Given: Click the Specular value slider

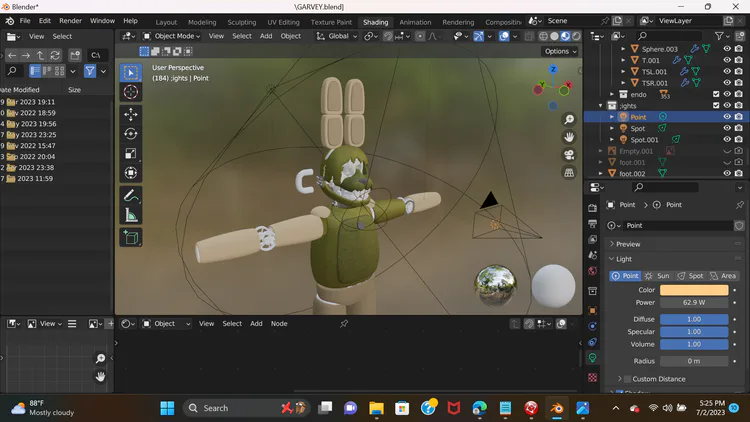Looking at the screenshot, I should click(694, 332).
